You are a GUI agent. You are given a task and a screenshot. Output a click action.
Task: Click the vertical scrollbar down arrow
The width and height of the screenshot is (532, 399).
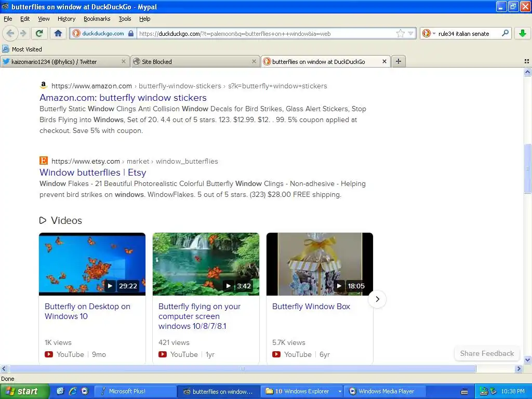(527, 360)
